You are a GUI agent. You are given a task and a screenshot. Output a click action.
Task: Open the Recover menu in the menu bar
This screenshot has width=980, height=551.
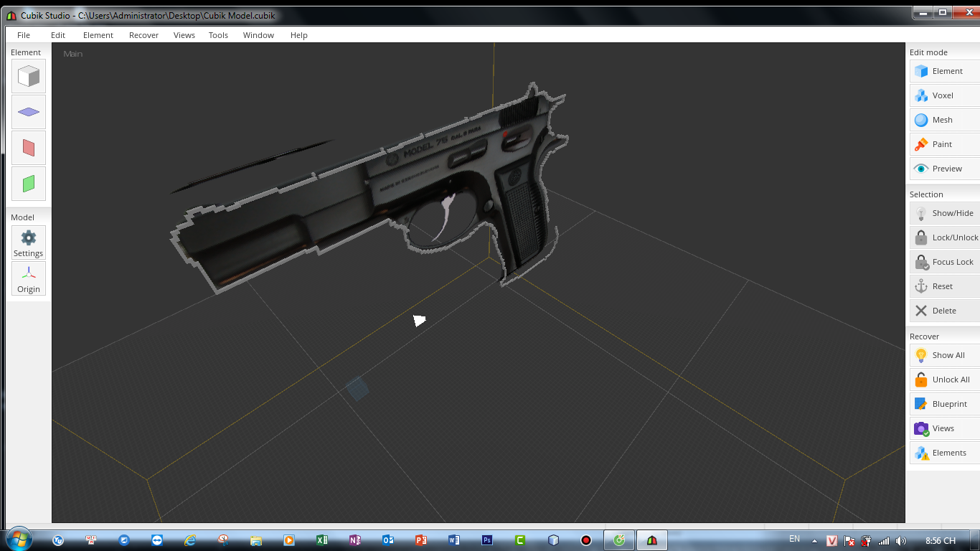click(143, 35)
